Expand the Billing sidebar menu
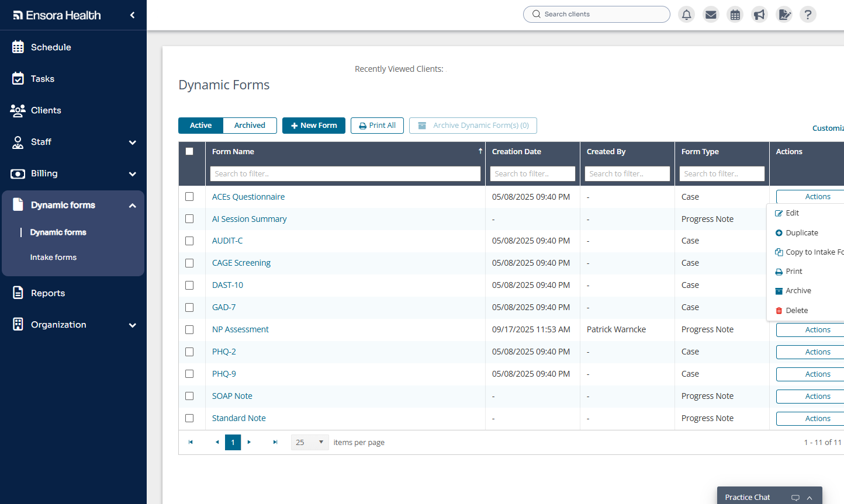 pos(132,173)
